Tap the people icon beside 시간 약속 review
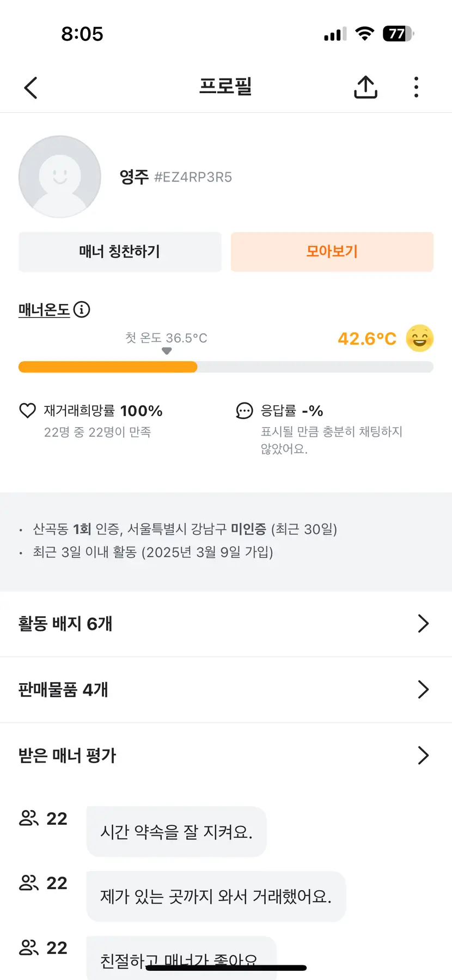The width and height of the screenshot is (452, 980). [28, 818]
